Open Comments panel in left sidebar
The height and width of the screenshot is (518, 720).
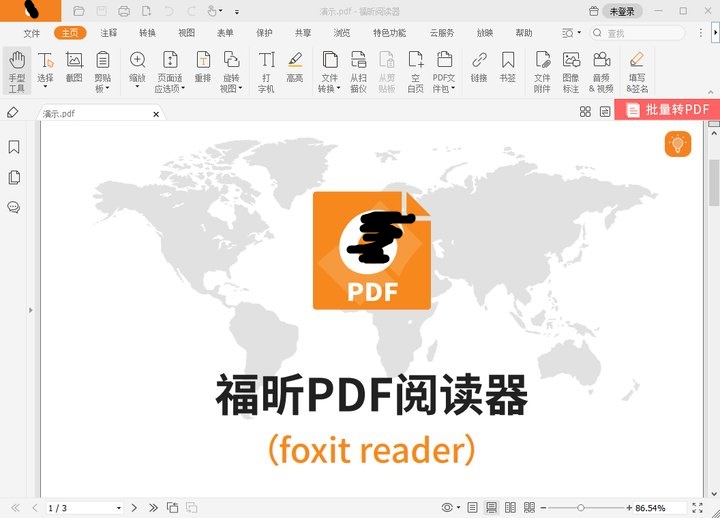click(x=14, y=207)
